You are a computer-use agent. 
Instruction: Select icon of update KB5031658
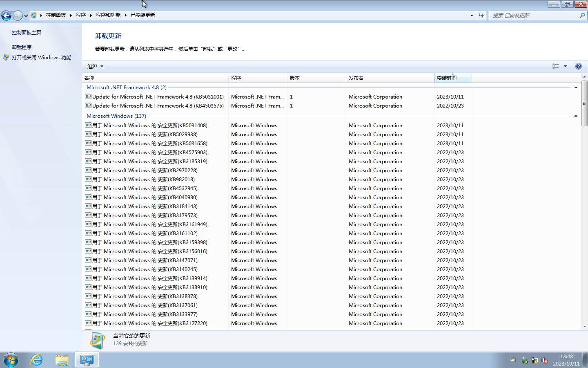click(x=88, y=143)
